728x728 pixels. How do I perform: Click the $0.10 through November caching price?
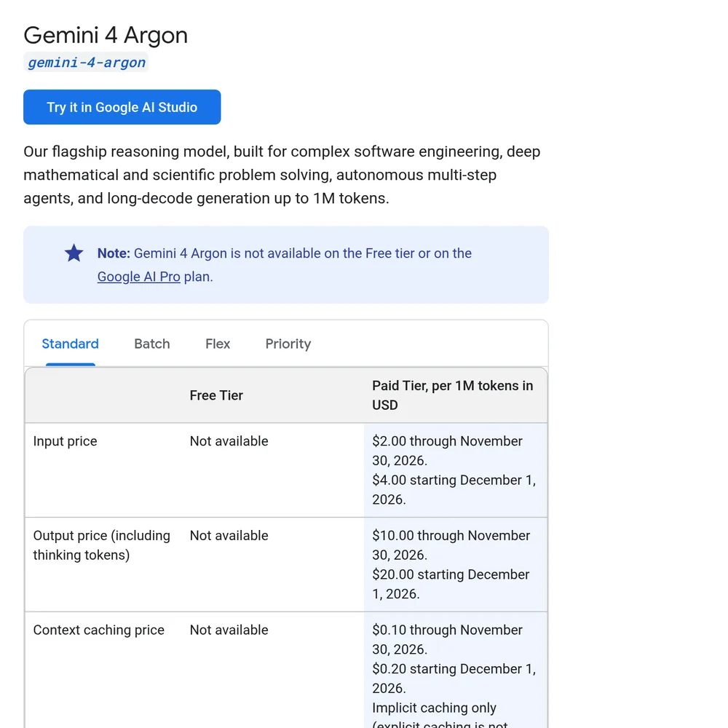(x=448, y=640)
